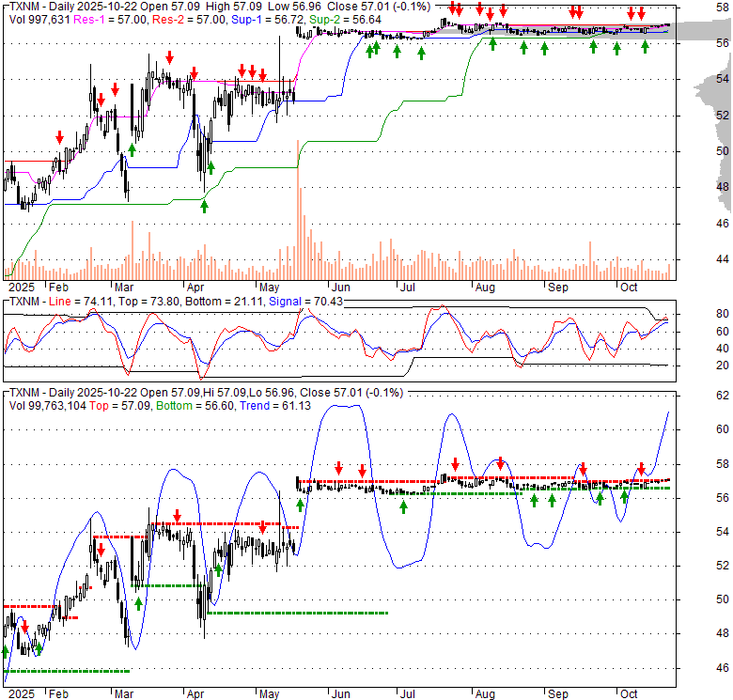Screen dimensions: 733x700
Task: Click the 44 price label on top chart axis
Action: 723,259
